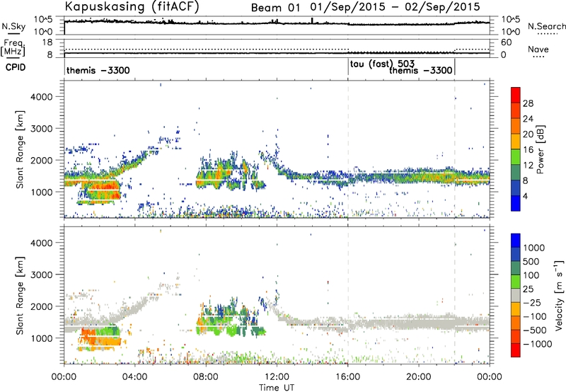Click the 04:00 time axis tick label
The height and width of the screenshot is (392, 566).
[134, 377]
